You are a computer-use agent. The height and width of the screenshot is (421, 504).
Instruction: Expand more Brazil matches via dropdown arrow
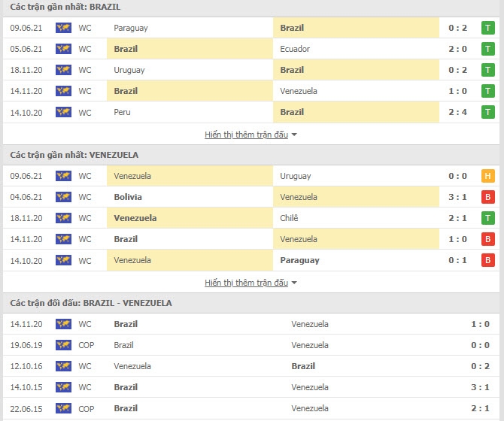click(294, 135)
